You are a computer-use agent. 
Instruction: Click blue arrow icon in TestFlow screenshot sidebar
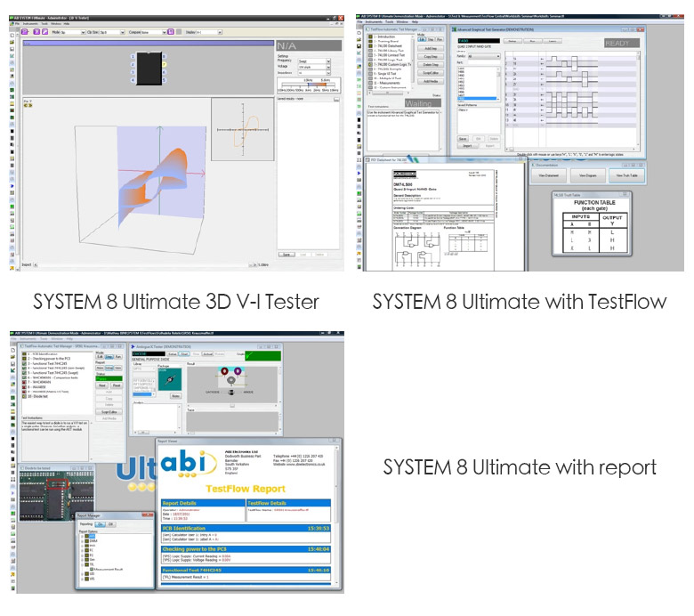[359, 174]
